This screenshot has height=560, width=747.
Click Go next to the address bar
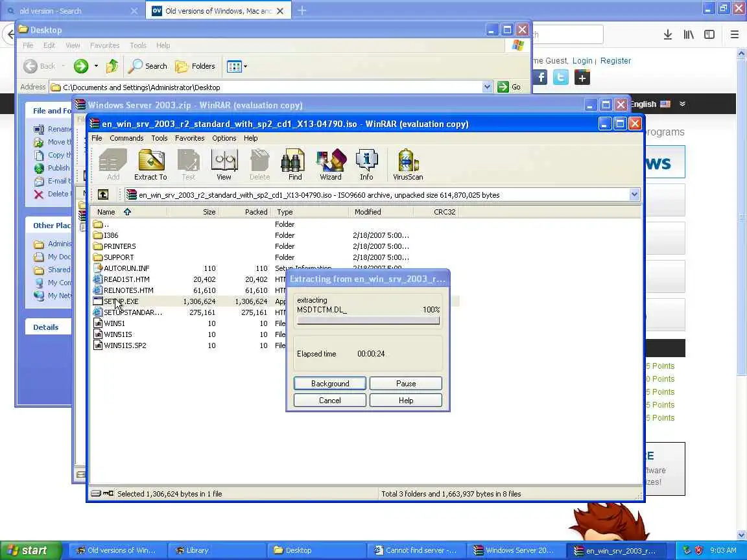point(509,87)
